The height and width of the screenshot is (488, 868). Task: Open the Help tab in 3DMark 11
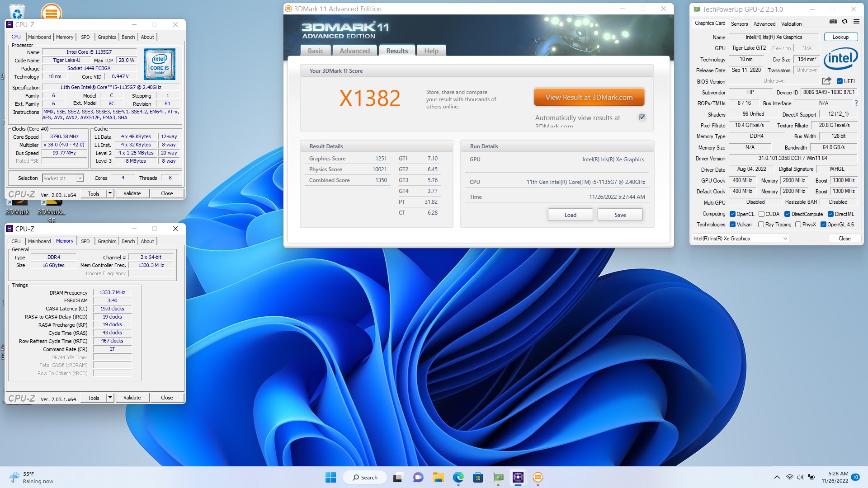click(431, 51)
